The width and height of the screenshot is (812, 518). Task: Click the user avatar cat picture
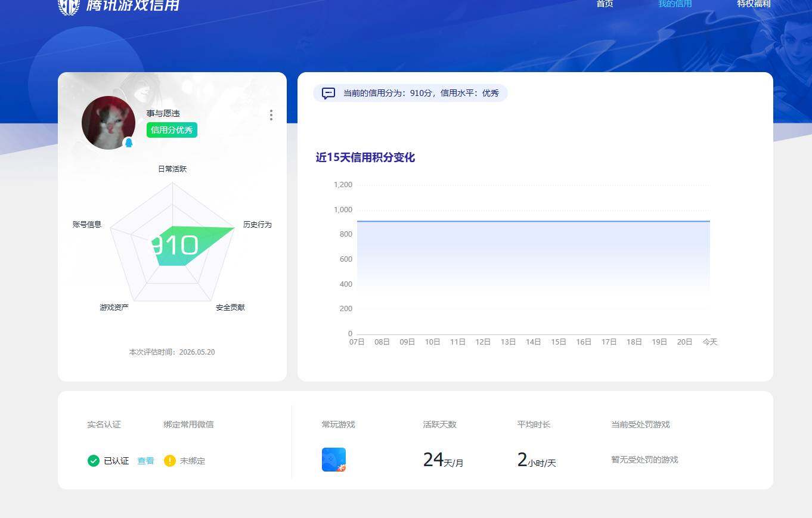point(109,123)
